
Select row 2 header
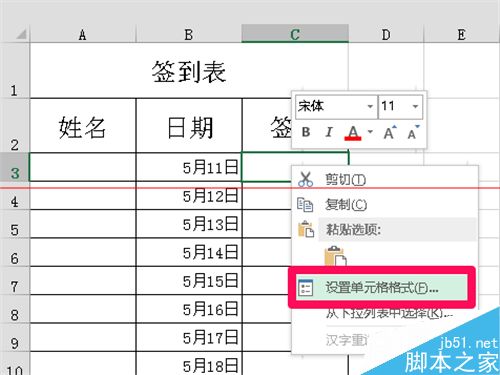pos(14,125)
